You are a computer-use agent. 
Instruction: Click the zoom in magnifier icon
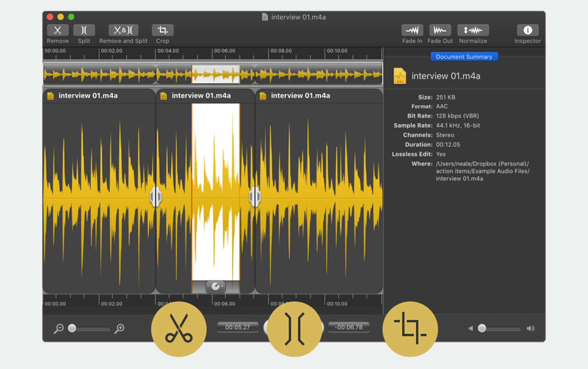(119, 329)
